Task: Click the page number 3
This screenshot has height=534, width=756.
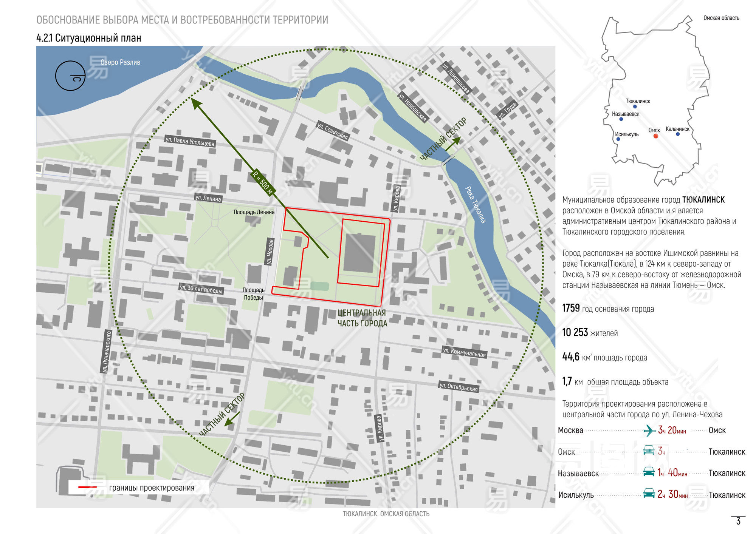Action: click(738, 522)
